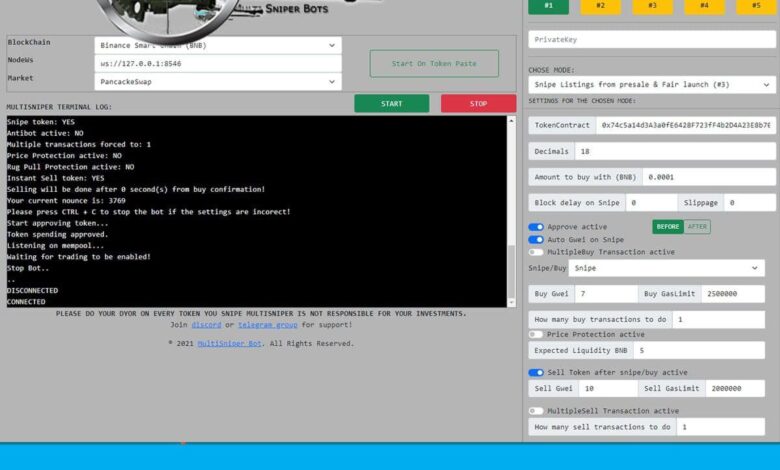Click the TokenContract address field

click(x=685, y=125)
